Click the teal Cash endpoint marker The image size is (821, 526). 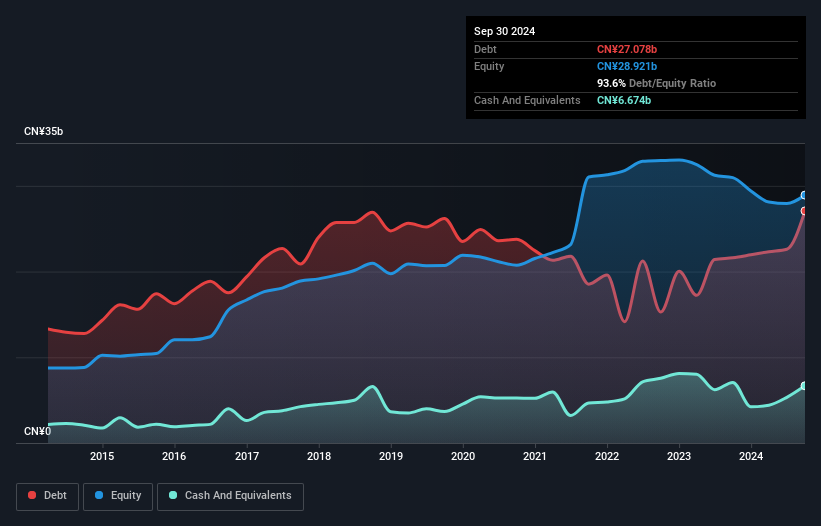[x=804, y=386]
